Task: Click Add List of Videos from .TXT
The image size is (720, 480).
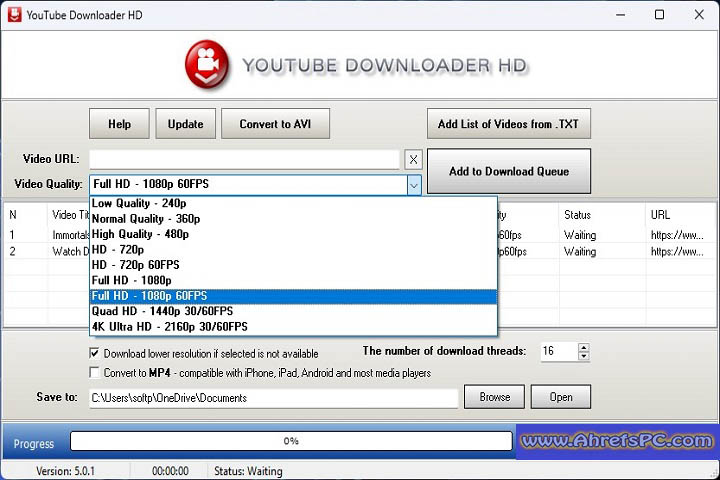Action: 509,124
